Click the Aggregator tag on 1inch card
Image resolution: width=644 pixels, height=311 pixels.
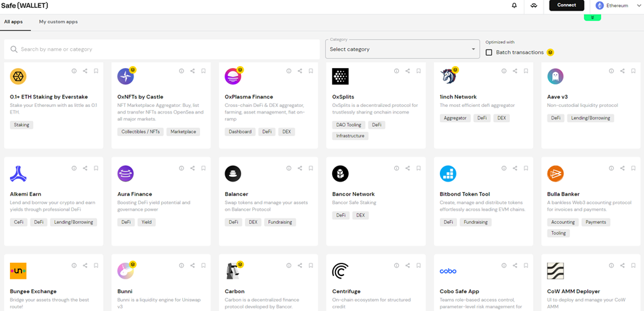coord(455,118)
